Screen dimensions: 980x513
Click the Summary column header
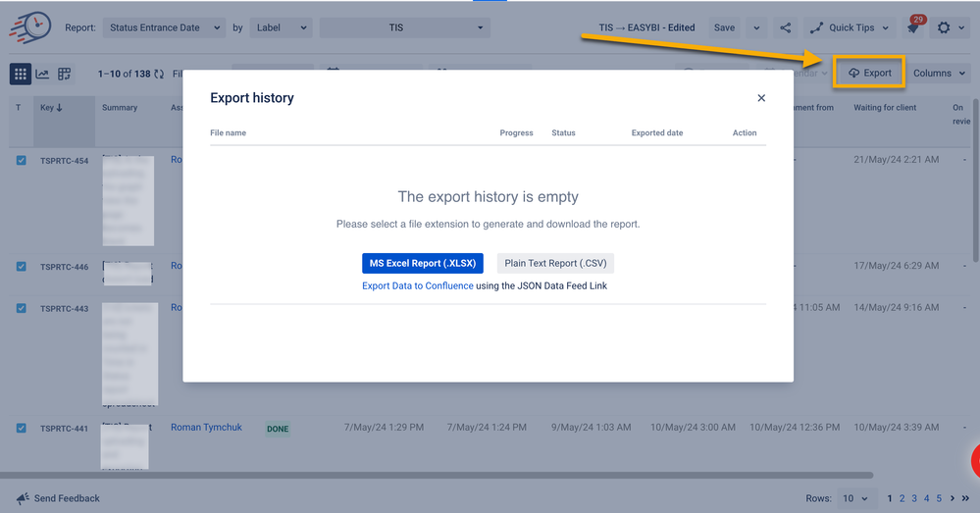120,108
